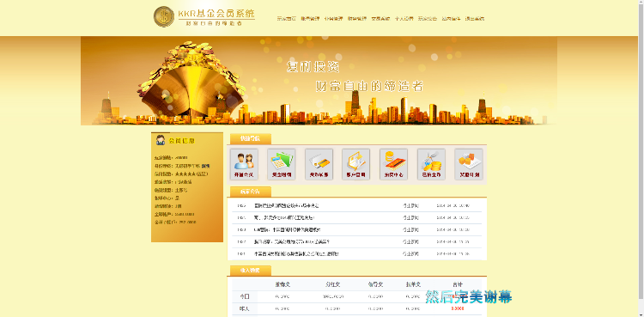Image resolution: width=644 pixels, height=317 pixels.
Task: Open the calculator with green folder icon
Action: [x=282, y=164]
